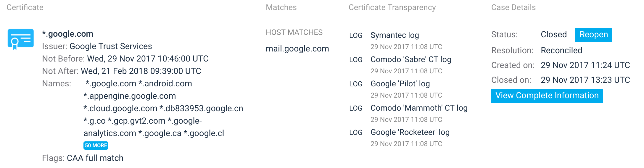
Task: Expand the 50 MORE names badge
Action: coord(96,146)
